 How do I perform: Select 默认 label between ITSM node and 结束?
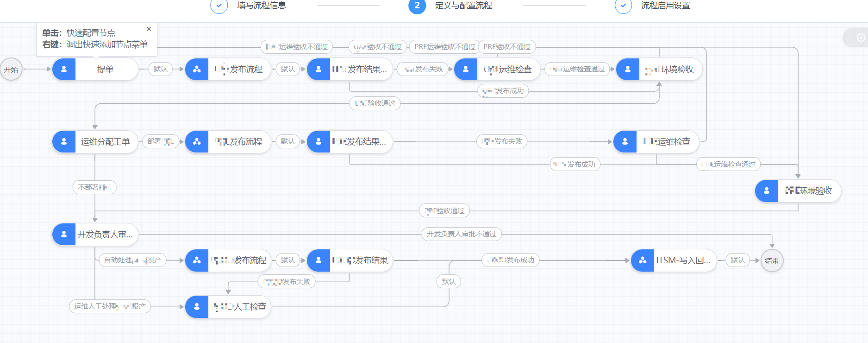[737, 260]
